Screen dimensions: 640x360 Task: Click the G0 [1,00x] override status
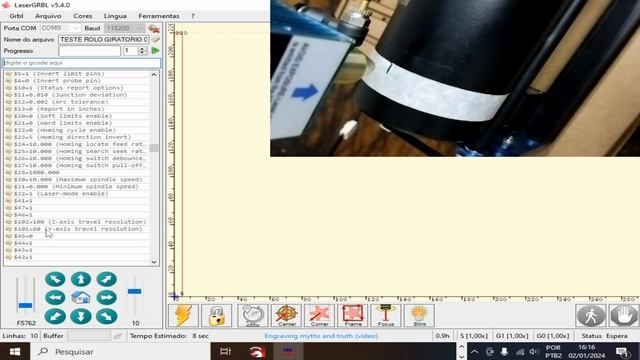552,336
